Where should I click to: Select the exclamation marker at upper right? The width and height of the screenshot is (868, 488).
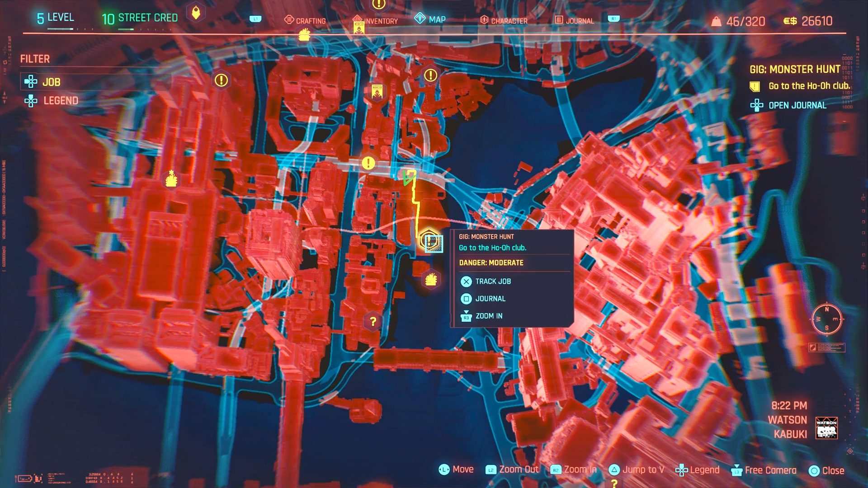[x=430, y=75]
